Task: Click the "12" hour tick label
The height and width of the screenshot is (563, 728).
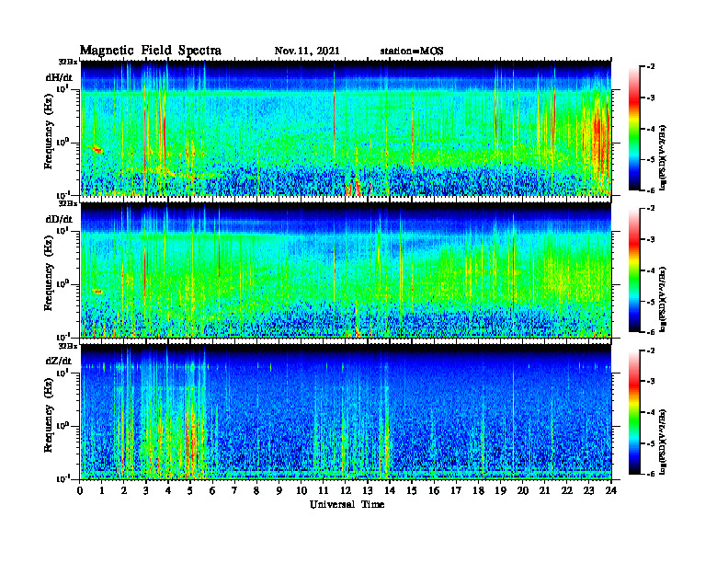Action: (346, 491)
